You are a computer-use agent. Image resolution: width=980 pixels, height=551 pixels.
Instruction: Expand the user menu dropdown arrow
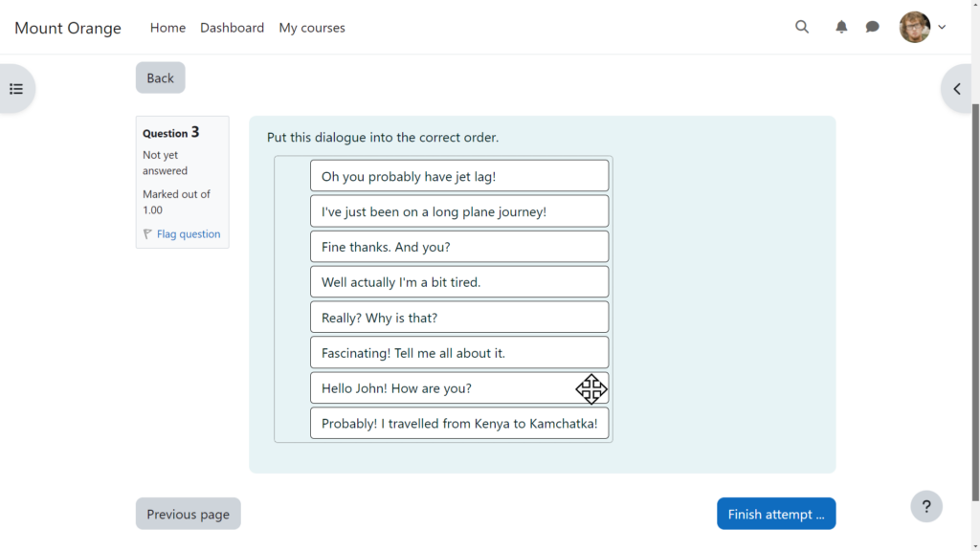[942, 27]
